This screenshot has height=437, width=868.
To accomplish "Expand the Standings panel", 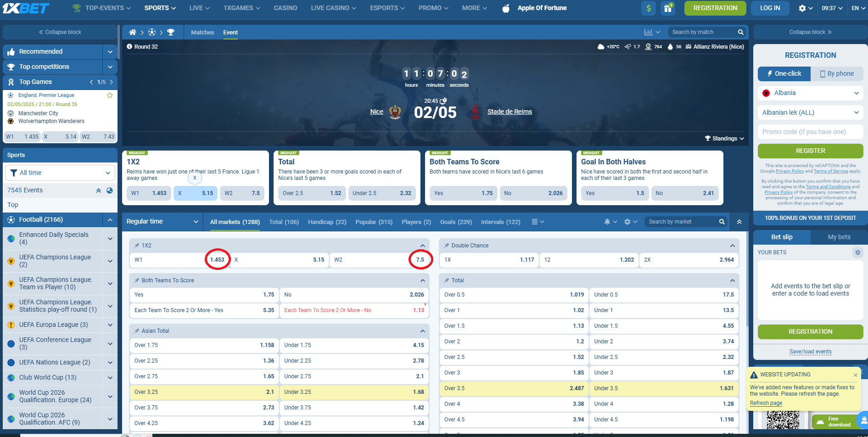I will click(x=724, y=139).
